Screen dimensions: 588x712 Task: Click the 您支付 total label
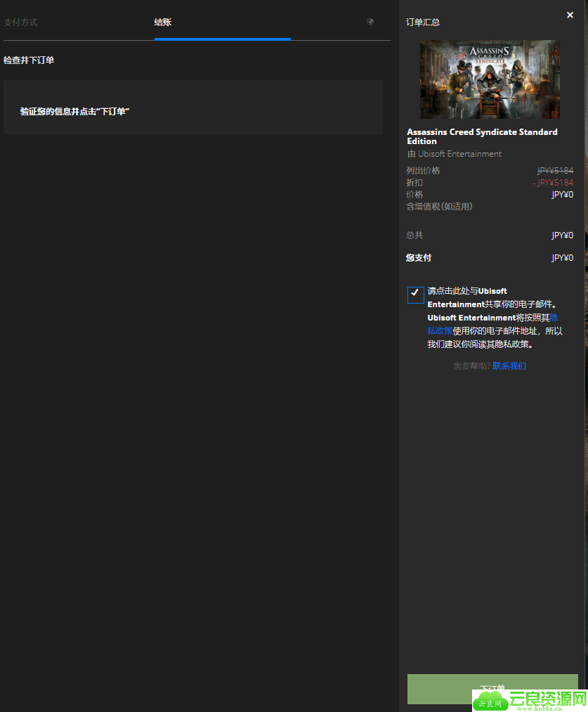point(418,258)
